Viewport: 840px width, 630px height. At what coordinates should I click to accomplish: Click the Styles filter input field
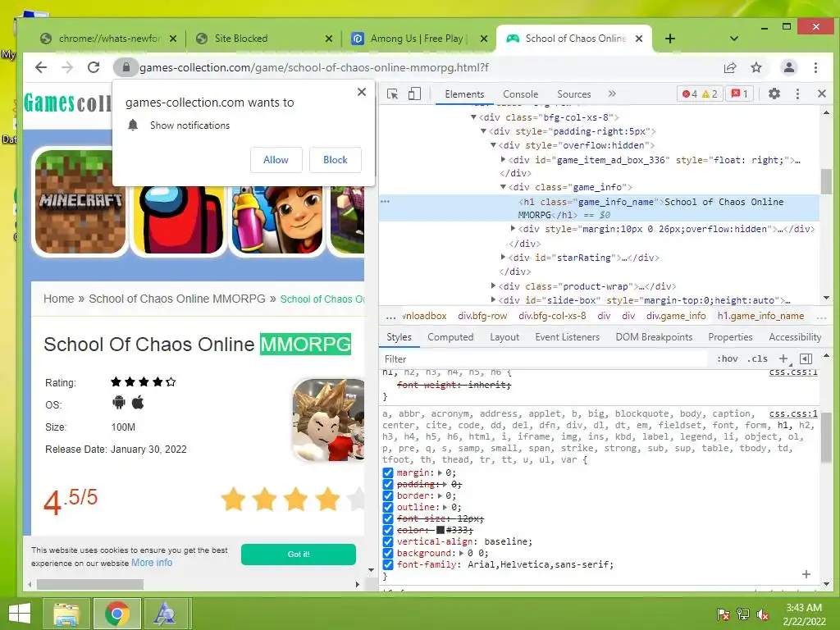544,359
